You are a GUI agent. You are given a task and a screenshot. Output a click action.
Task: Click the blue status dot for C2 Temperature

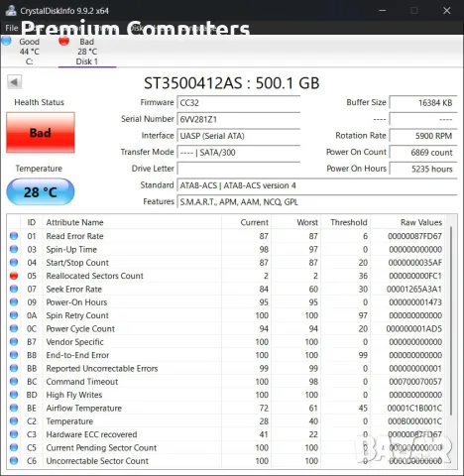[14, 421]
